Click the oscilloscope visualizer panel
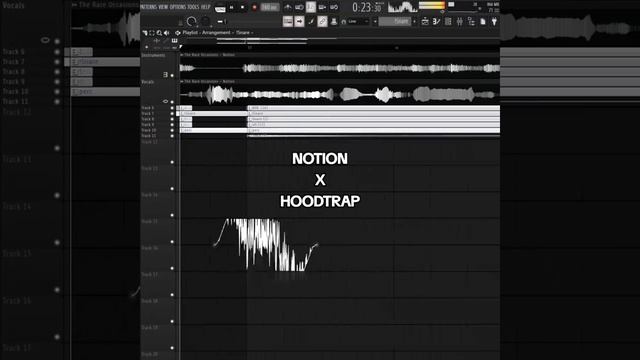 click(402, 7)
